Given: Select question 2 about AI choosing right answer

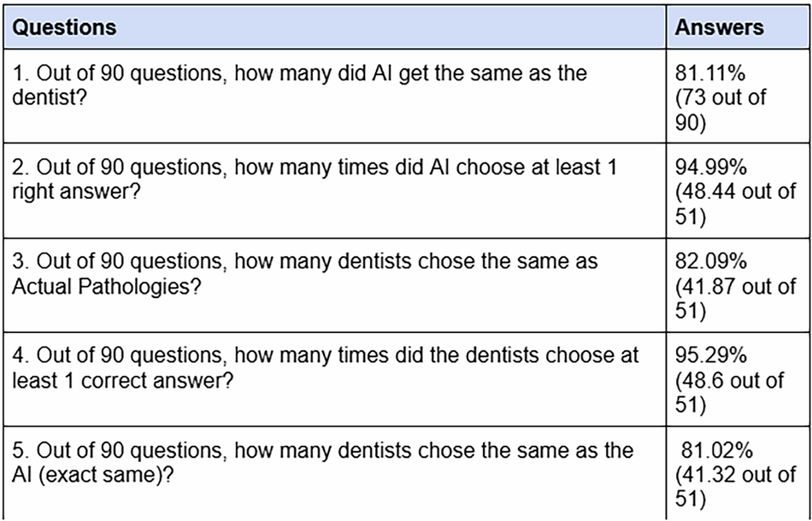Looking at the screenshot, I should (314, 168).
